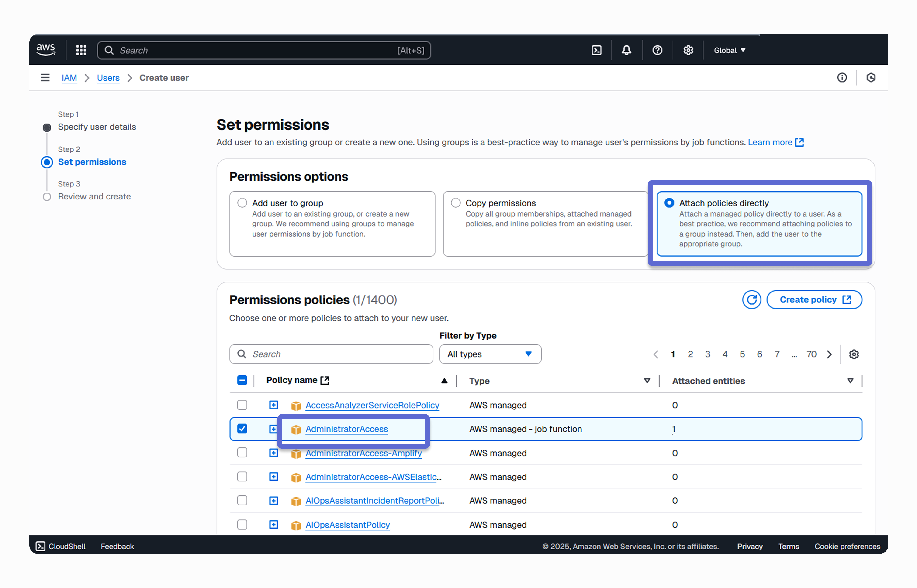Launch CloudShell from top bar icon
Image resolution: width=917 pixels, height=588 pixels.
coord(596,50)
